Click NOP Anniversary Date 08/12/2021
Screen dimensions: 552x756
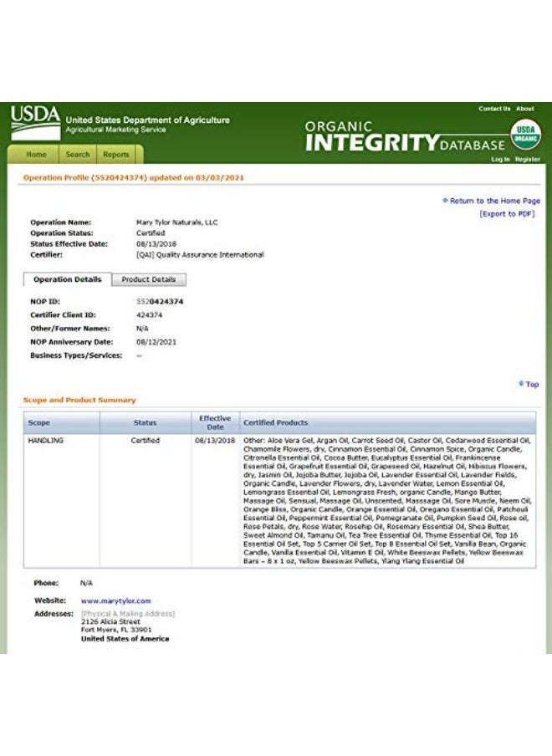pyautogui.click(x=156, y=342)
